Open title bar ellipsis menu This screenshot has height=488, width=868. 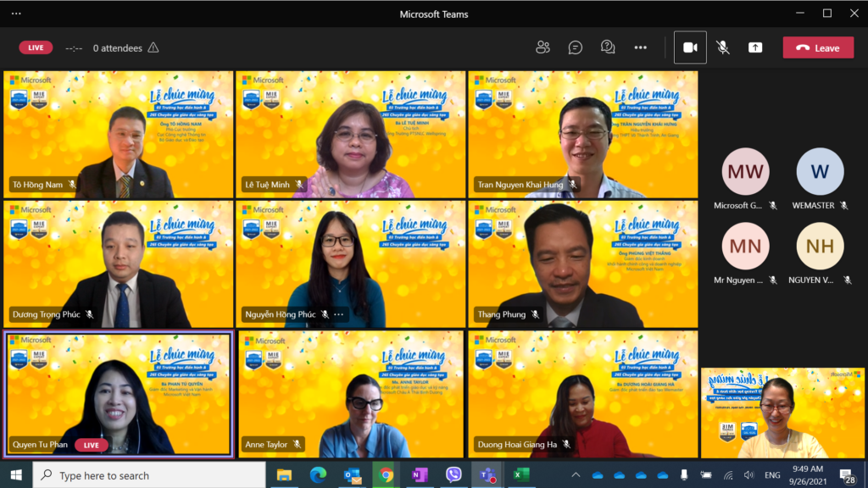(x=16, y=14)
